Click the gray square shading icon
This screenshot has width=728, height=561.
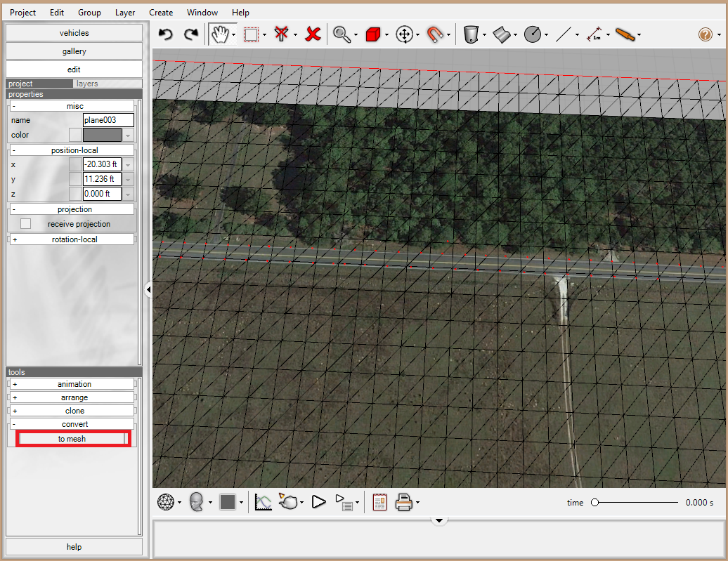[228, 502]
